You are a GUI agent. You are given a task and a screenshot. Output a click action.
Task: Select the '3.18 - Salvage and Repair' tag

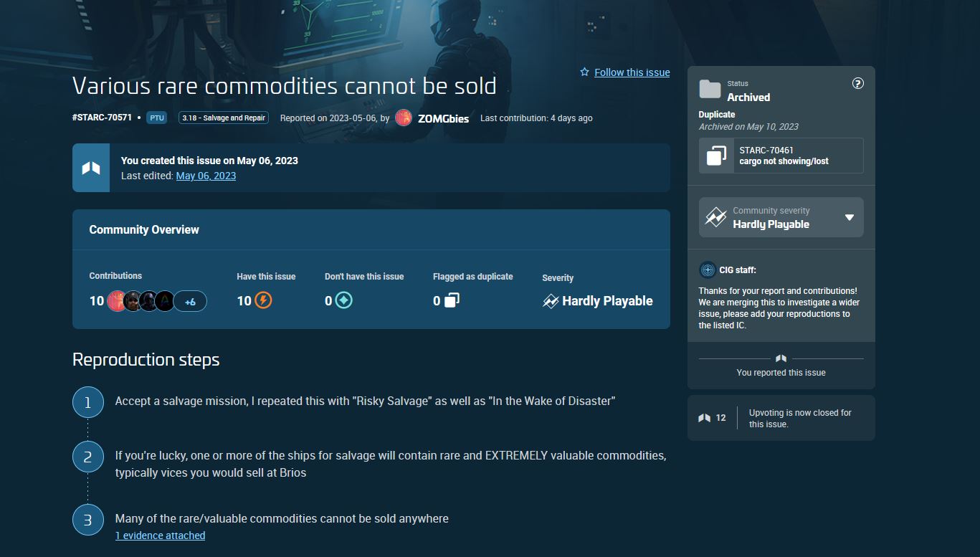tap(224, 118)
